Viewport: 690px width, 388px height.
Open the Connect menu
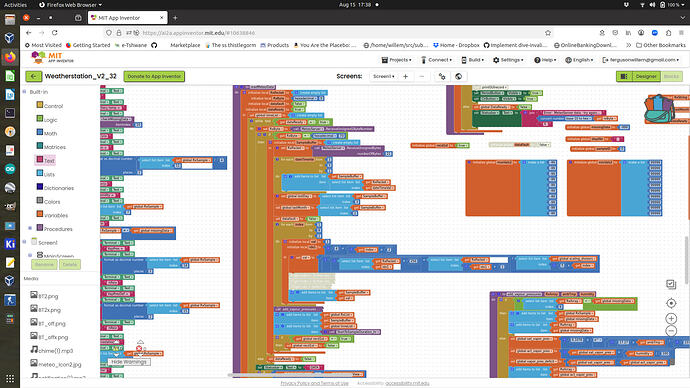pos(436,60)
